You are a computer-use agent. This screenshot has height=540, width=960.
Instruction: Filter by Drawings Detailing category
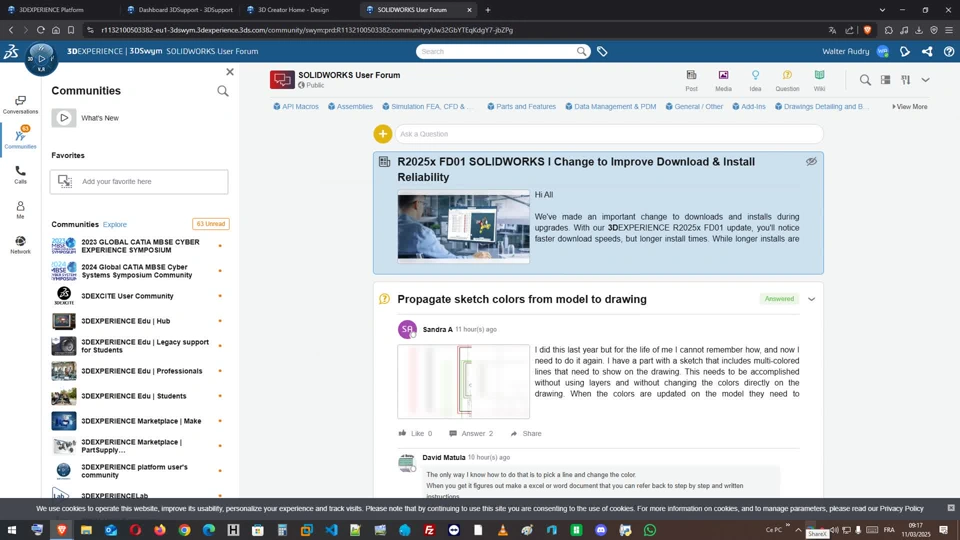pyautogui.click(x=822, y=107)
